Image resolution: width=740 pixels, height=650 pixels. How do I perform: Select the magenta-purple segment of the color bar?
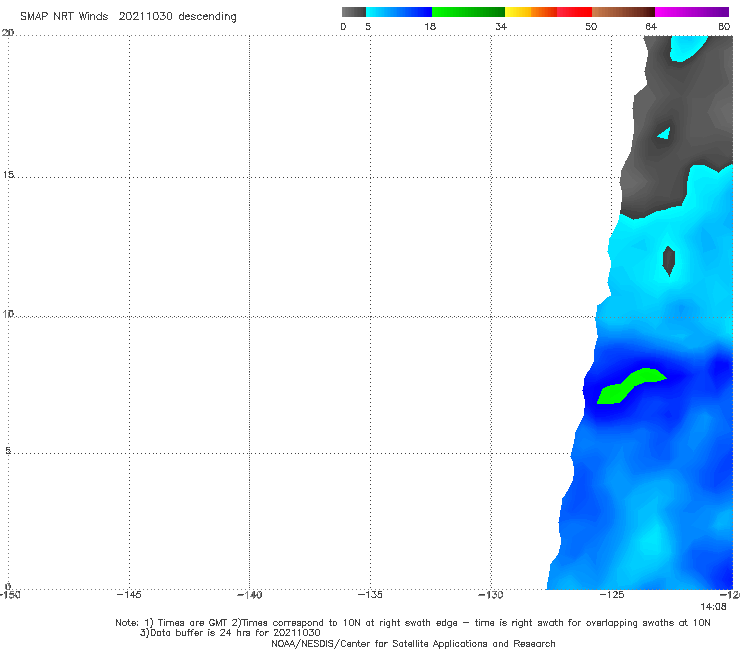pyautogui.click(x=692, y=12)
